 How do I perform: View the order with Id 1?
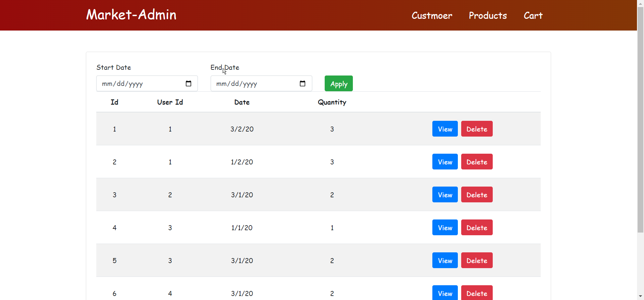point(445,129)
